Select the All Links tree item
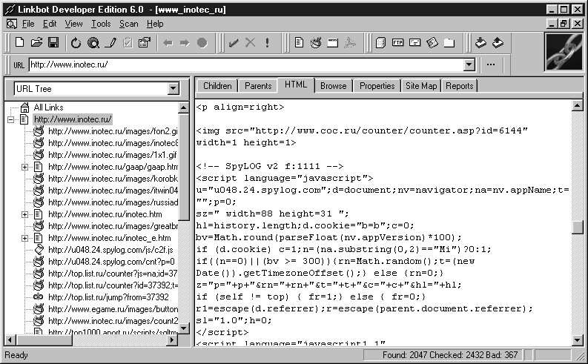 pos(48,107)
